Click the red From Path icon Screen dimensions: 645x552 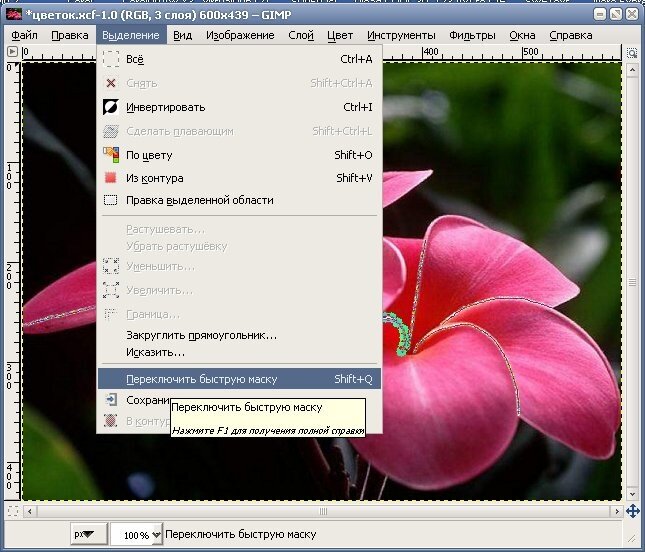point(111,178)
